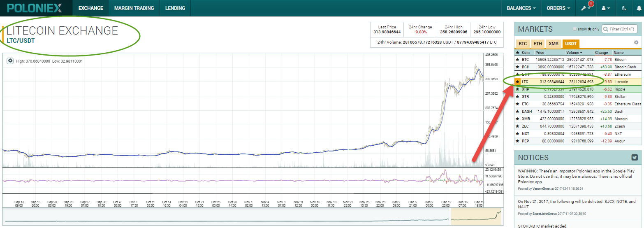The image size is (644, 228).
Task: Expand the Orders dropdown menu
Action: tap(558, 8)
